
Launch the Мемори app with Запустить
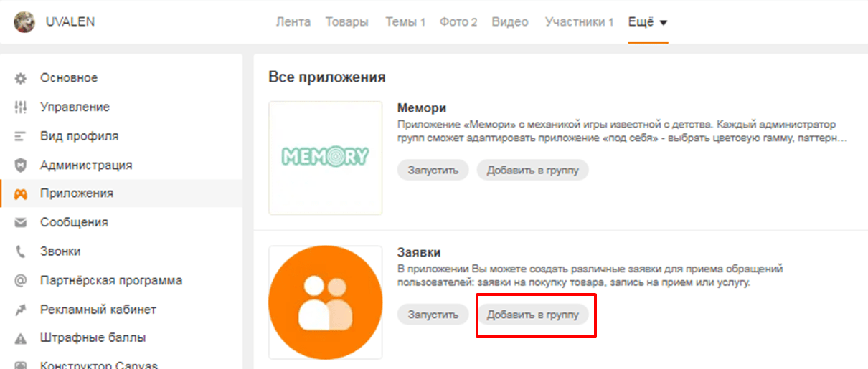coord(433,171)
